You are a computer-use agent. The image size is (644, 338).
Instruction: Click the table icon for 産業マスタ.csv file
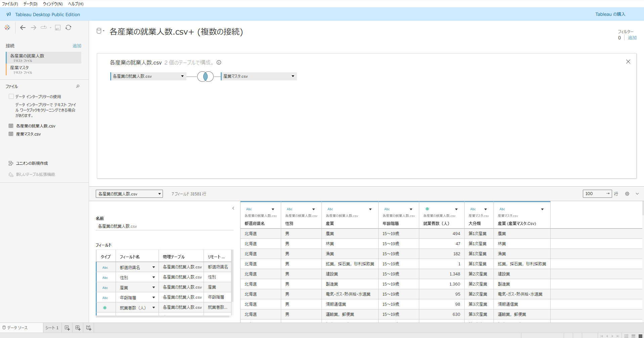[x=11, y=134]
